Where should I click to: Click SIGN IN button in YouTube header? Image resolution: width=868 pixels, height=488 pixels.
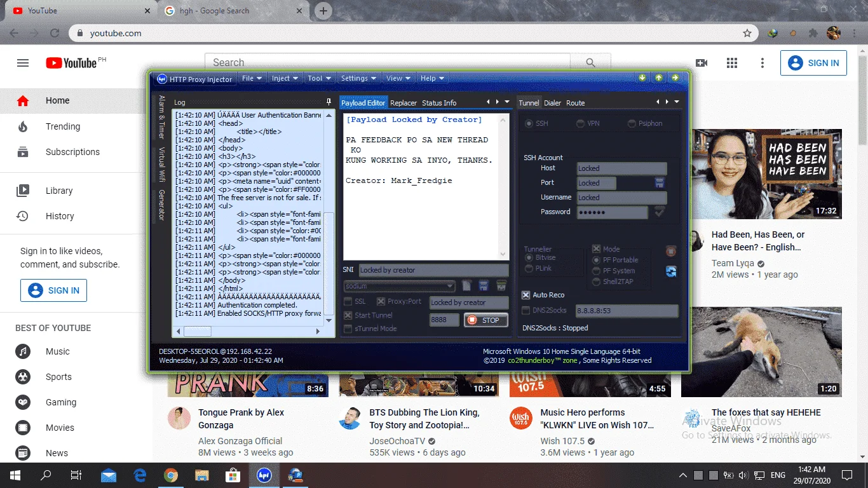[x=813, y=63]
